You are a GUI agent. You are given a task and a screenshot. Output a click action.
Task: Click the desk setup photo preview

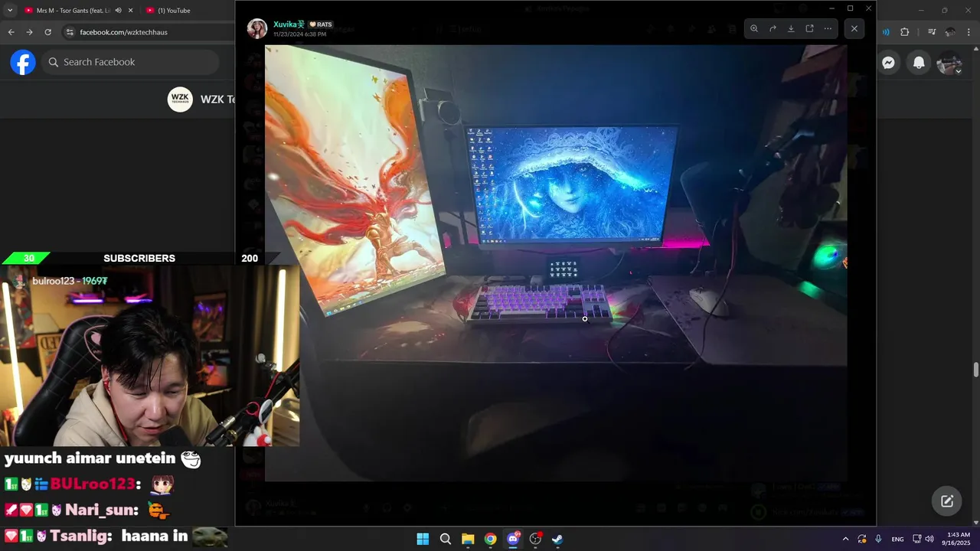[556, 262]
